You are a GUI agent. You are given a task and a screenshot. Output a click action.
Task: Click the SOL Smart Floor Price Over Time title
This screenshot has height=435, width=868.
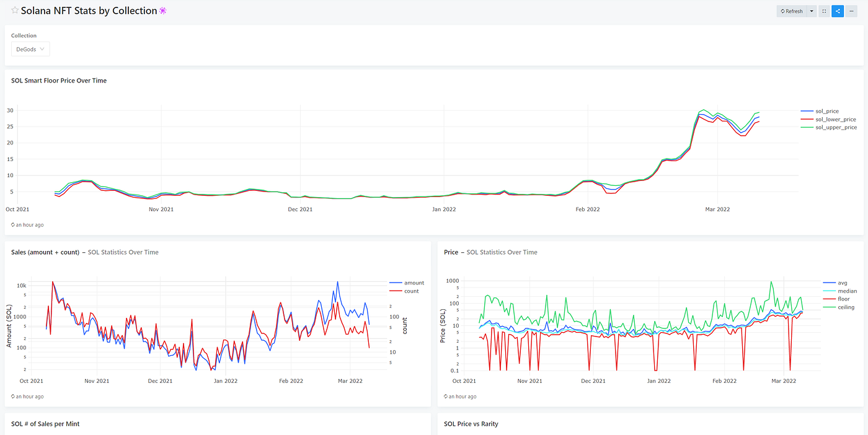[x=59, y=81]
